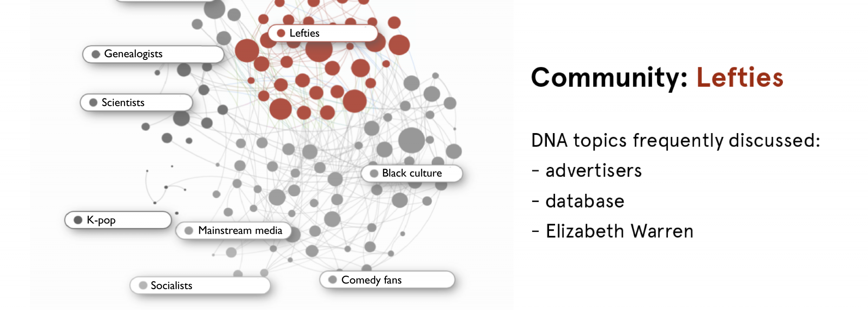Click the largest grey node above Black culture
This screenshot has height=310, width=868.
coord(411,140)
